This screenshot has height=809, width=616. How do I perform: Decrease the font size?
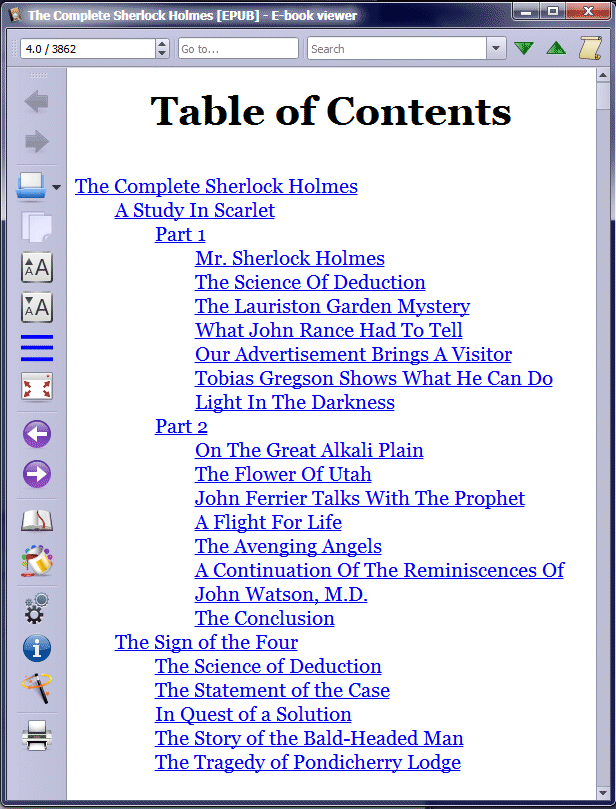point(37,308)
